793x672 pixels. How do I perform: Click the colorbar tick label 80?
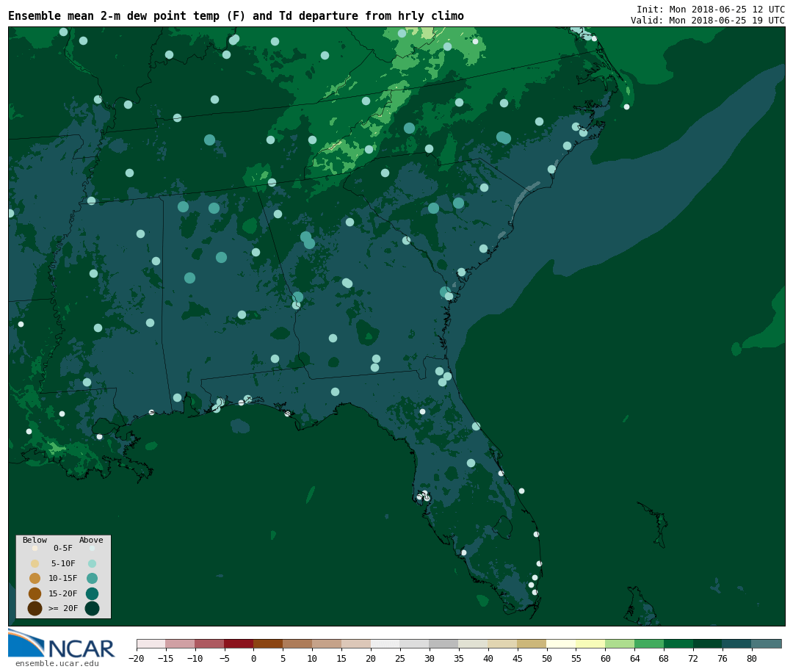pyautogui.click(x=752, y=659)
